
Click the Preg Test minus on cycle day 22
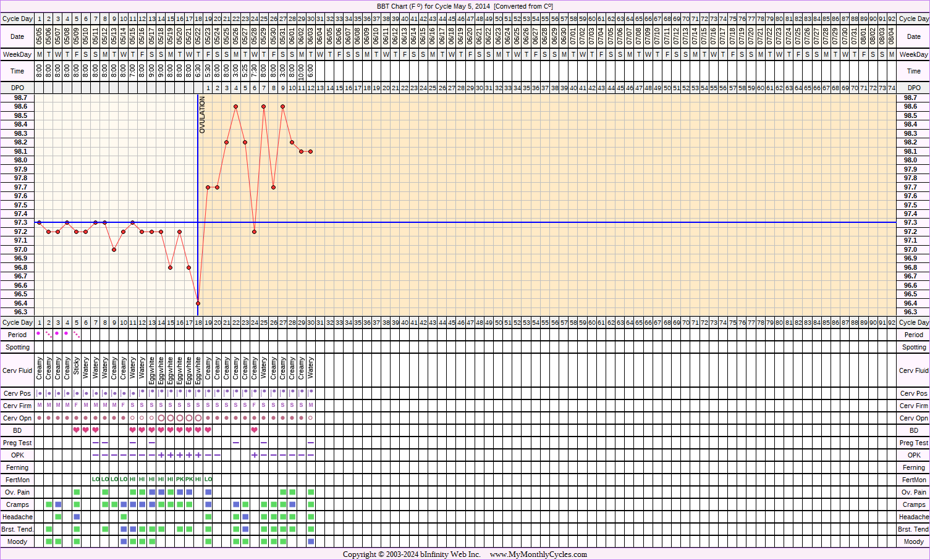click(x=236, y=443)
